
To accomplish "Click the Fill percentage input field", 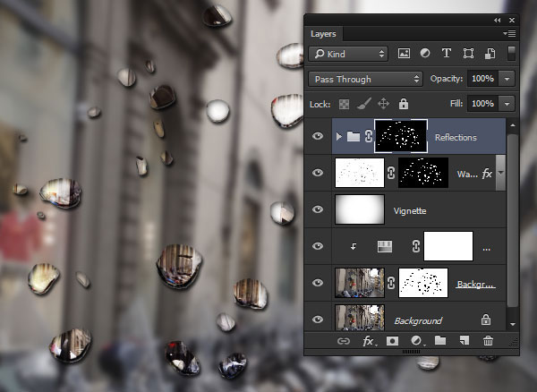I will (482, 104).
